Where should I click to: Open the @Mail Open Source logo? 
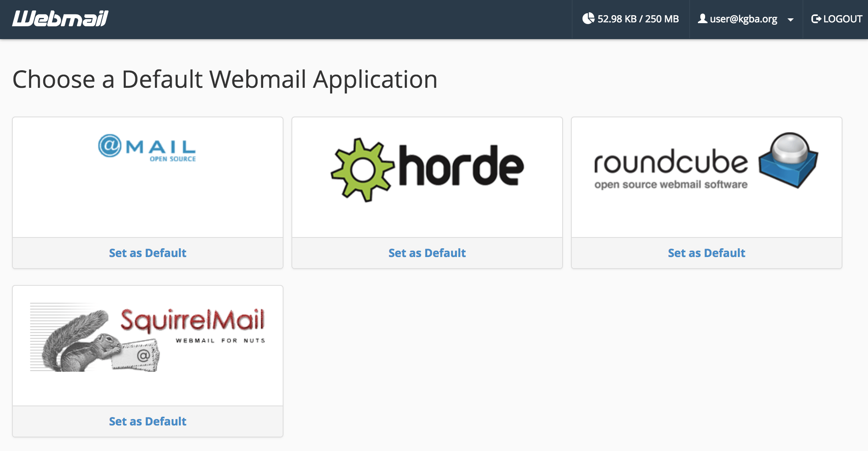click(x=147, y=148)
